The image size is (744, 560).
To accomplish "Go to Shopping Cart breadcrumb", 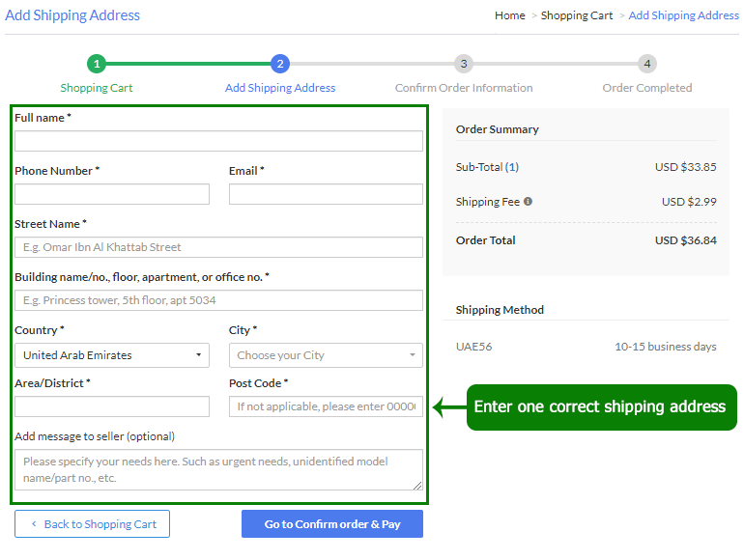I will tap(577, 15).
